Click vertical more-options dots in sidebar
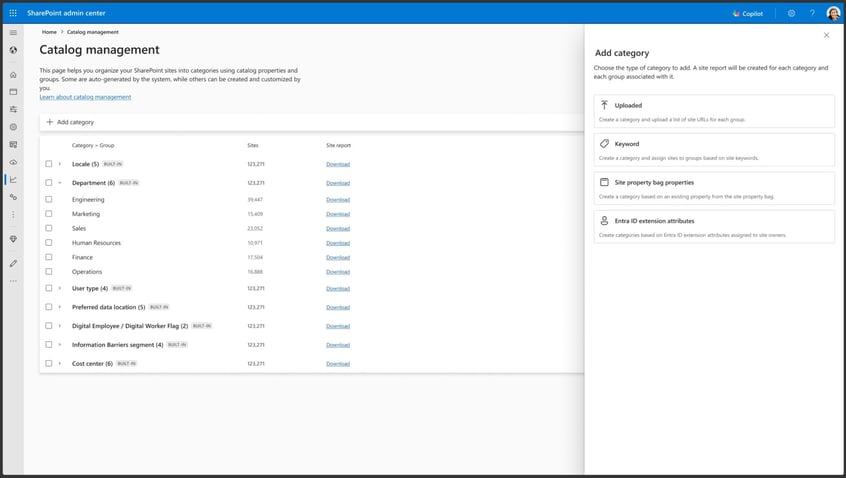The width and height of the screenshot is (846, 478). coord(13,215)
